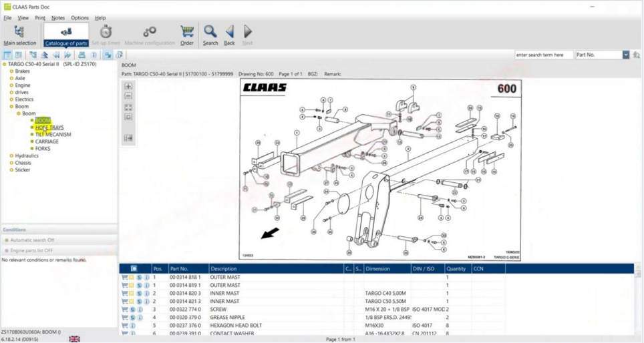Toggle Engine parts list OFF
This screenshot has height=343, width=644.
point(31,251)
